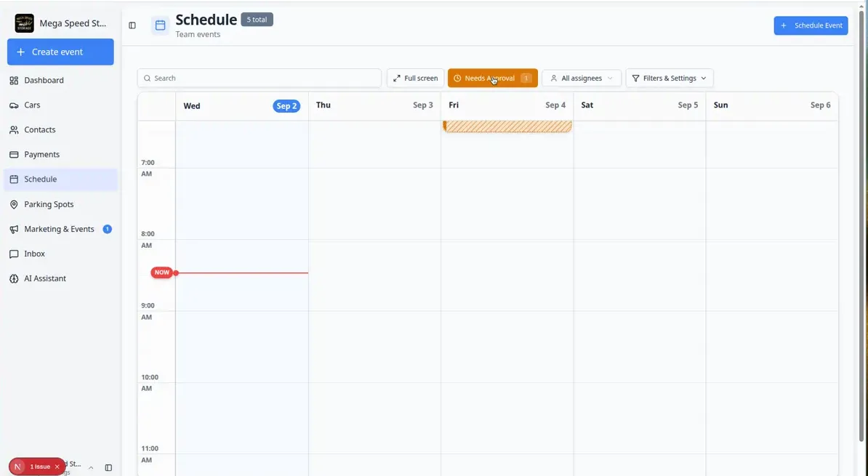The image size is (868, 476).
Task: Click the person icon in All assignees
Action: click(x=553, y=78)
